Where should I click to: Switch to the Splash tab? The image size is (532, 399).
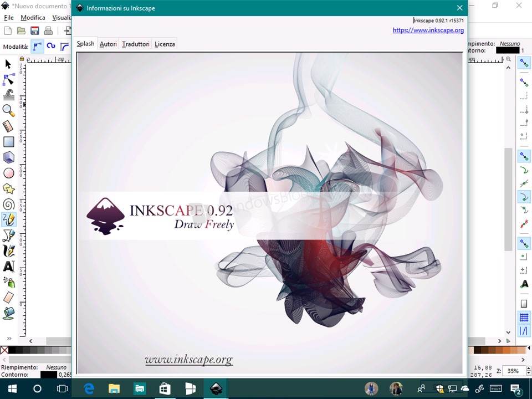coord(85,44)
